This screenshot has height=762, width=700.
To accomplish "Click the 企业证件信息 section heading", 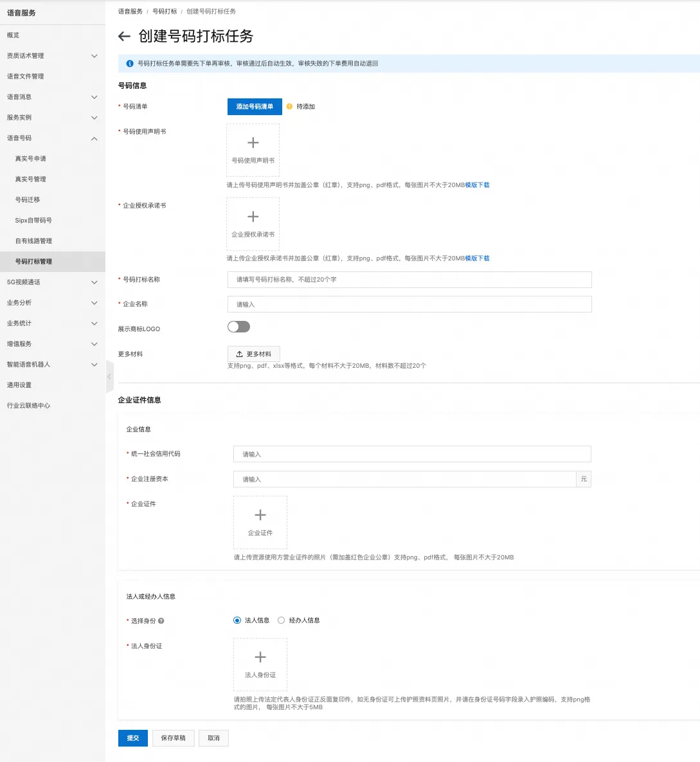I will coord(139,400).
